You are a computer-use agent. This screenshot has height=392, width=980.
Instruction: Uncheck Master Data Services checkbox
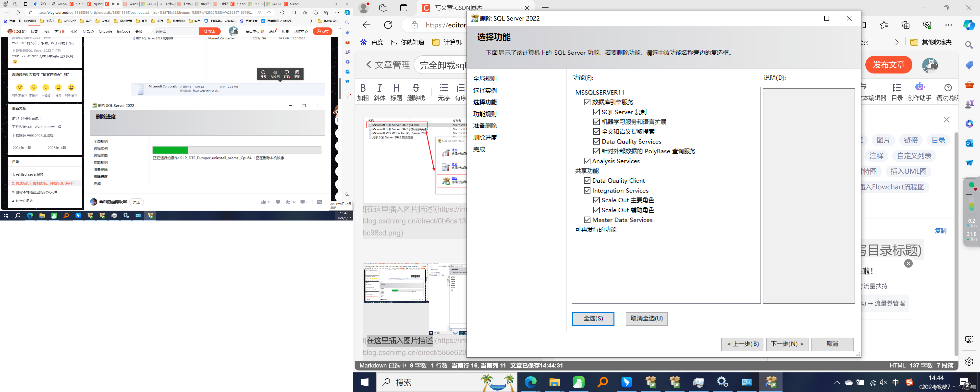[x=587, y=220]
